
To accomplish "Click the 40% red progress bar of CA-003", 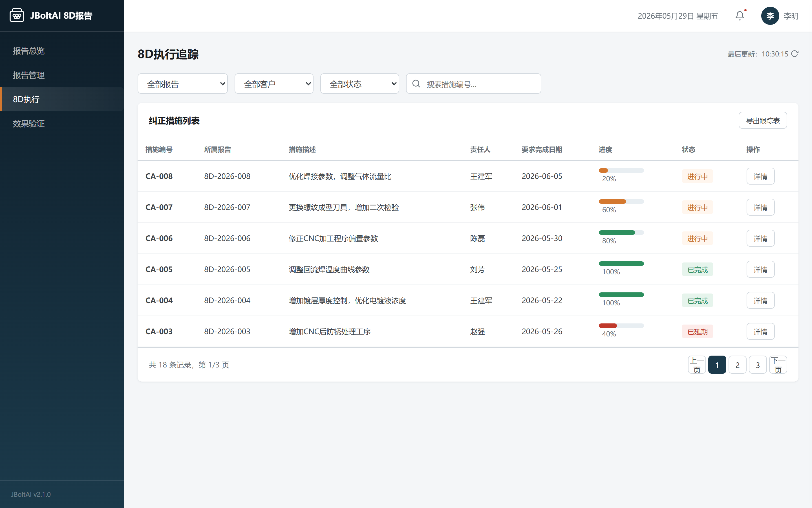I will (621, 326).
